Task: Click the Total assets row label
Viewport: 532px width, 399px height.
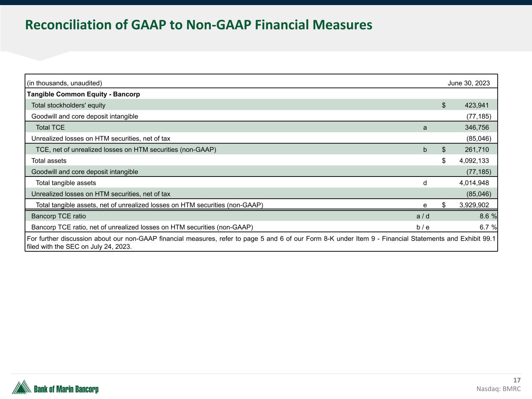Action: 49,161
